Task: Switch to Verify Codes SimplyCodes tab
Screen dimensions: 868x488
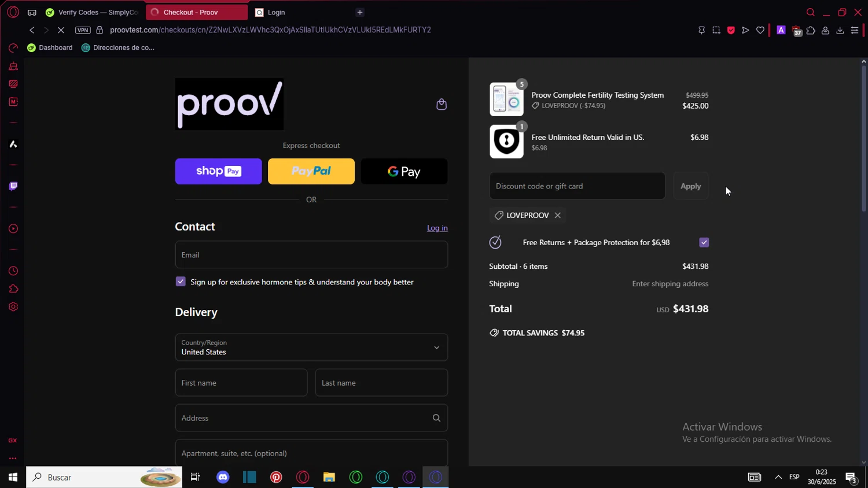Action: [x=93, y=12]
